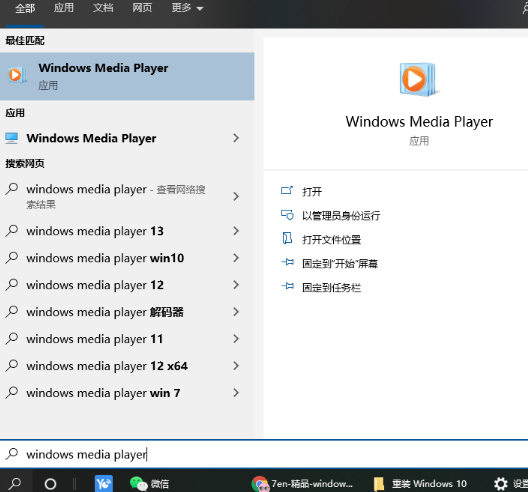The height and width of the screenshot is (492, 528).
Task: Switch to the 网页 tab
Action: [x=142, y=8]
